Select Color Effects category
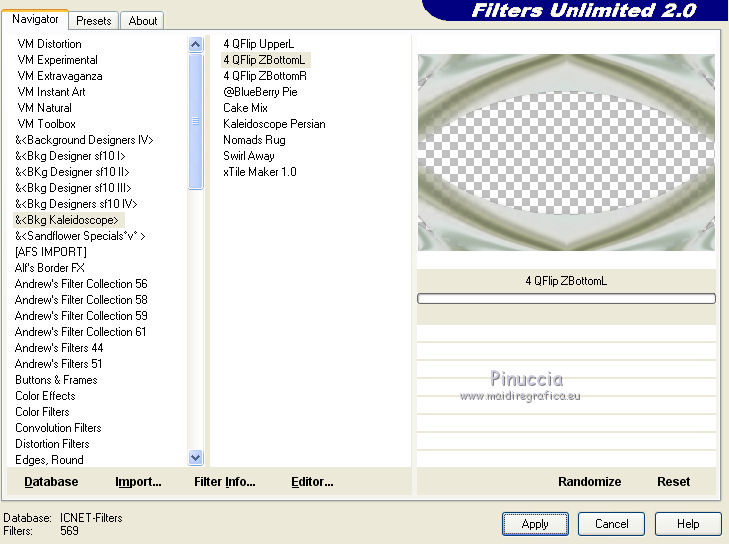The image size is (729, 544). click(x=45, y=396)
